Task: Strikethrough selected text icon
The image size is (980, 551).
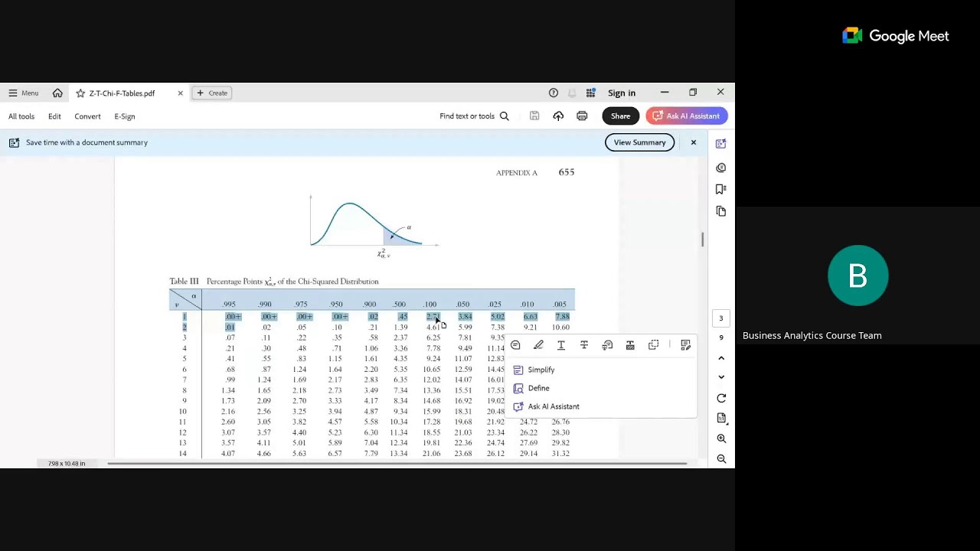Action: 584,345
